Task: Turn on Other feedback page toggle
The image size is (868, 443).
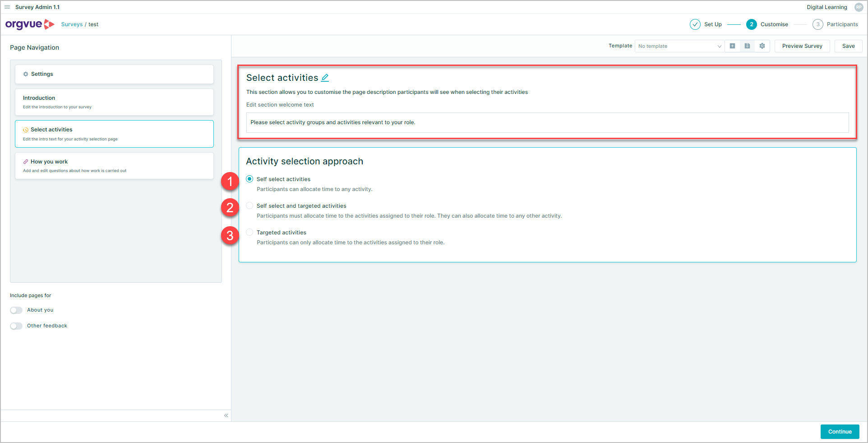Action: click(16, 326)
